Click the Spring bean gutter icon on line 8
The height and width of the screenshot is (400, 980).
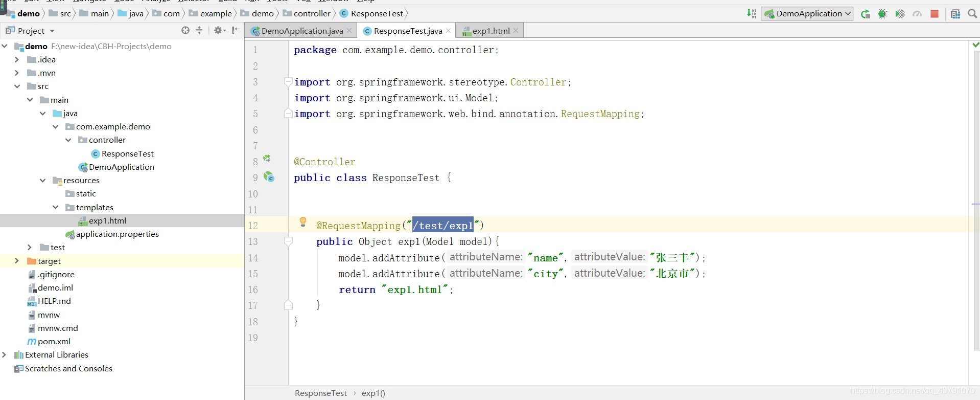[267, 159]
